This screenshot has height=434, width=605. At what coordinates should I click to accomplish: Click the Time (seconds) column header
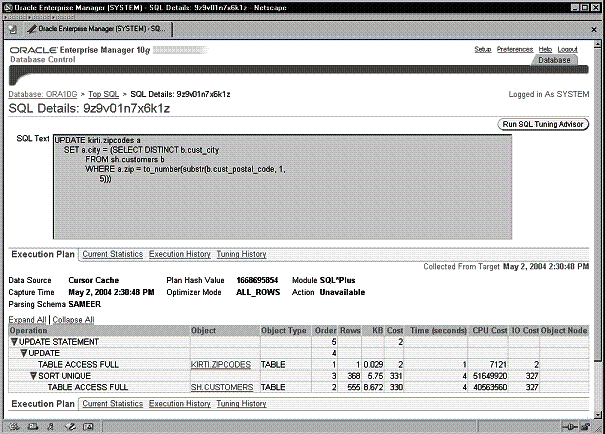point(438,331)
